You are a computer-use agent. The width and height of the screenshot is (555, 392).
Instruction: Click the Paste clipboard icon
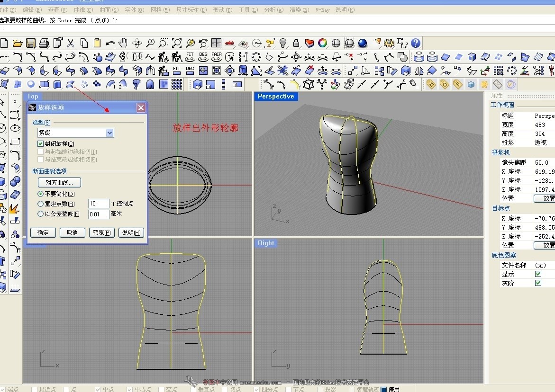[x=97, y=43]
